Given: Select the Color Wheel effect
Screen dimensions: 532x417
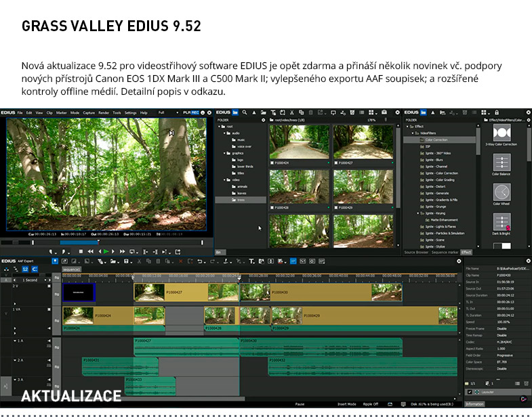Looking at the screenshot, I should (502, 194).
